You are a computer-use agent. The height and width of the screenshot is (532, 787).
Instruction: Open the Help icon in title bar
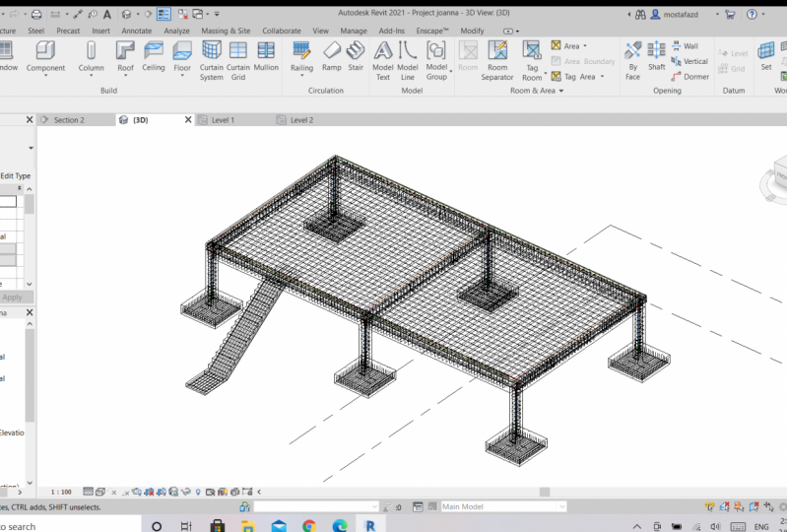(752, 15)
